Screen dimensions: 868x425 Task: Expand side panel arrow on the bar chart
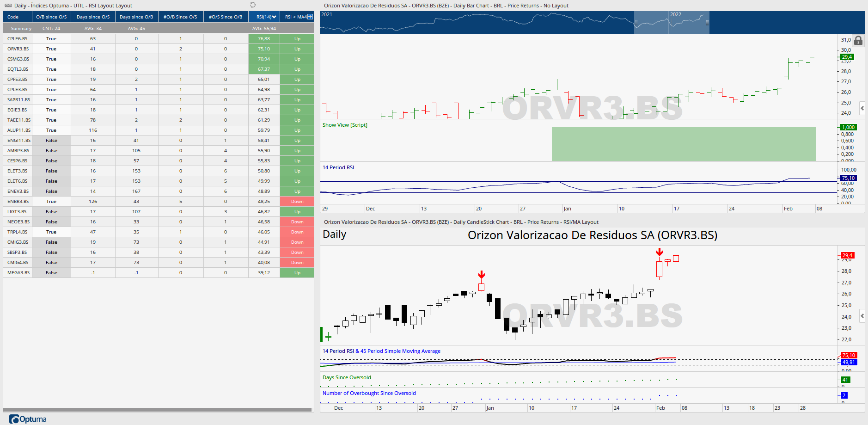(x=862, y=108)
